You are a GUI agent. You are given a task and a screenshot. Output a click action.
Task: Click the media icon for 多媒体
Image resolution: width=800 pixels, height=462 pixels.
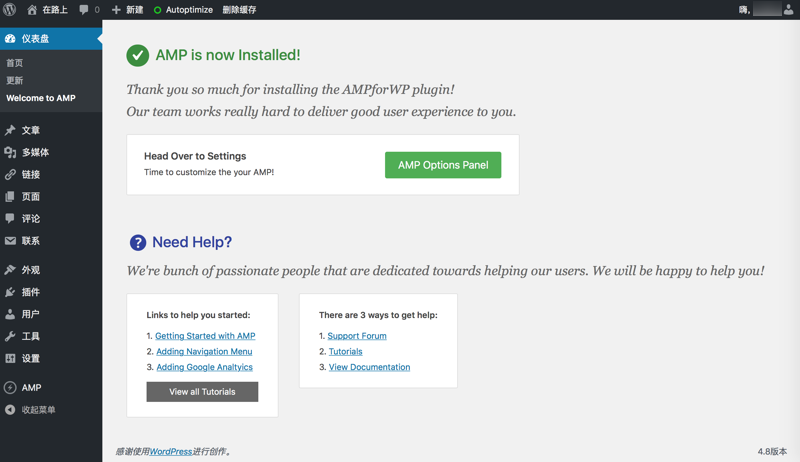(10, 152)
